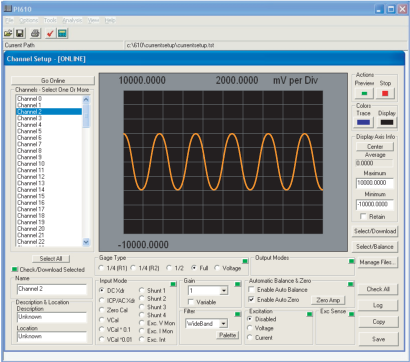Click the Minimum value field
This screenshot has height=362, width=410.
[374, 204]
